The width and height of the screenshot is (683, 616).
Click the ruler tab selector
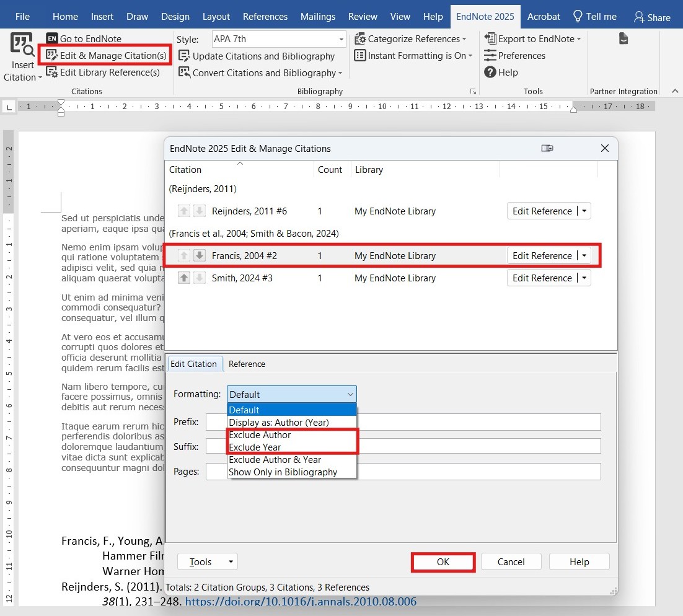pos(9,107)
